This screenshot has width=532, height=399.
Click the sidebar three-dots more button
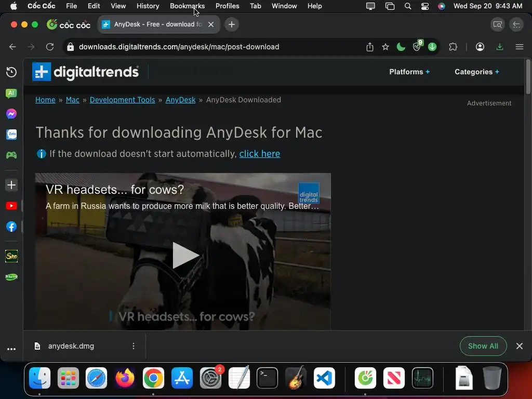tap(11, 349)
